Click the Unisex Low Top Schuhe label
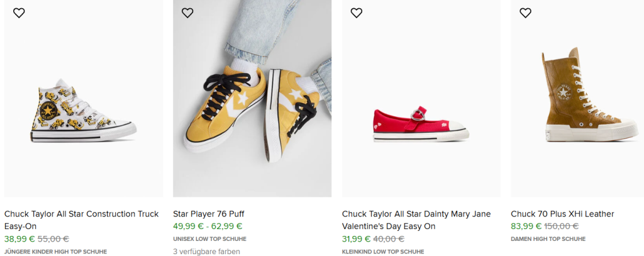 [x=209, y=239]
